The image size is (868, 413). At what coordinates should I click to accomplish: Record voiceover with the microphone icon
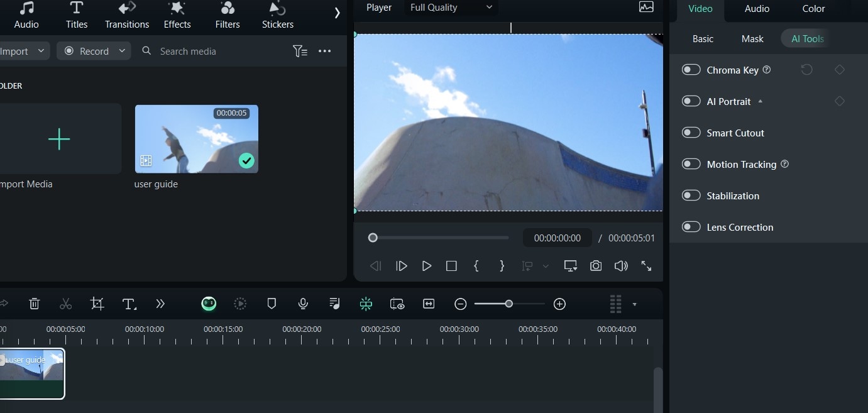tap(303, 304)
